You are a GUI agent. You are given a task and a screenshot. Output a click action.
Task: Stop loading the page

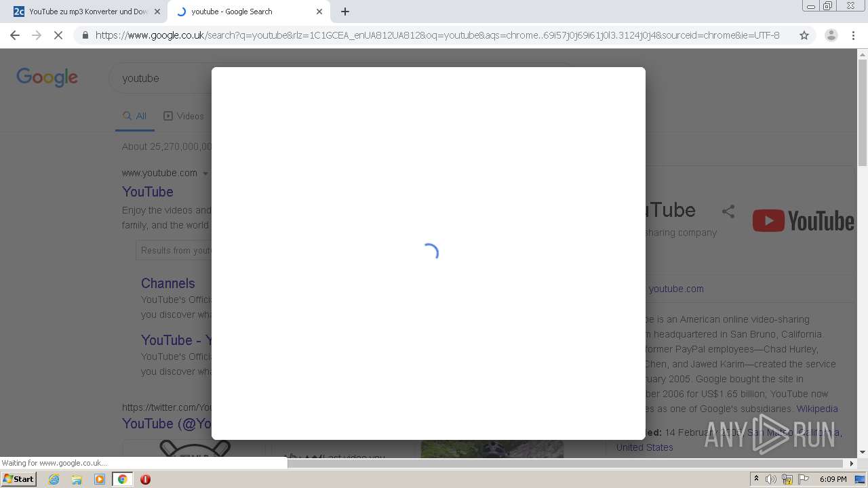click(58, 35)
